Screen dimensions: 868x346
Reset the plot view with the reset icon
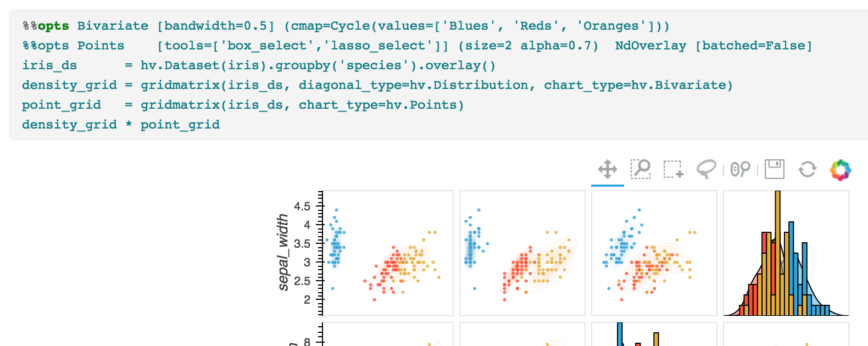806,169
